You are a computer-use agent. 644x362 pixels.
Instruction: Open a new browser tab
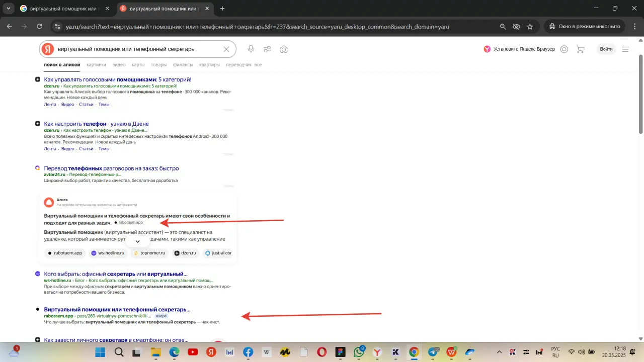tap(222, 9)
